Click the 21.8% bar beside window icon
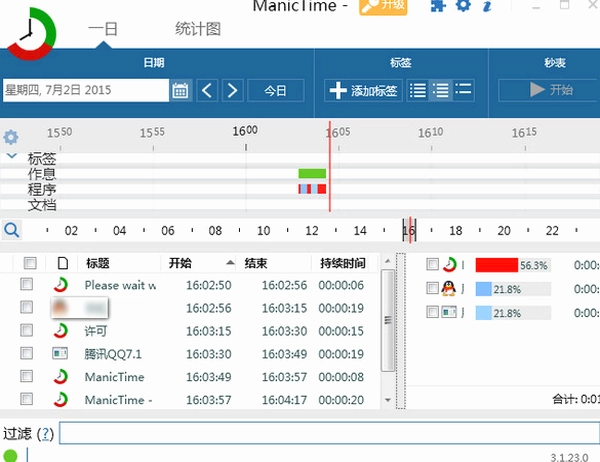 point(484,313)
